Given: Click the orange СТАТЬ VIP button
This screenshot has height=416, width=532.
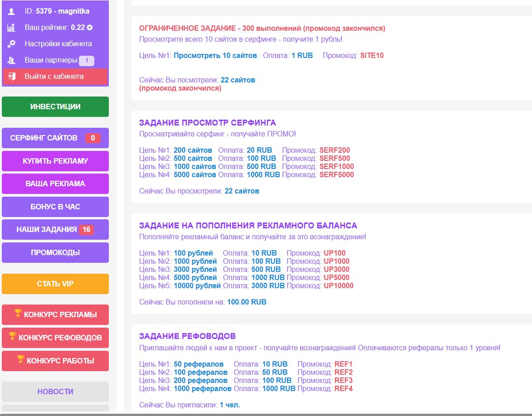Looking at the screenshot, I should [55, 284].
